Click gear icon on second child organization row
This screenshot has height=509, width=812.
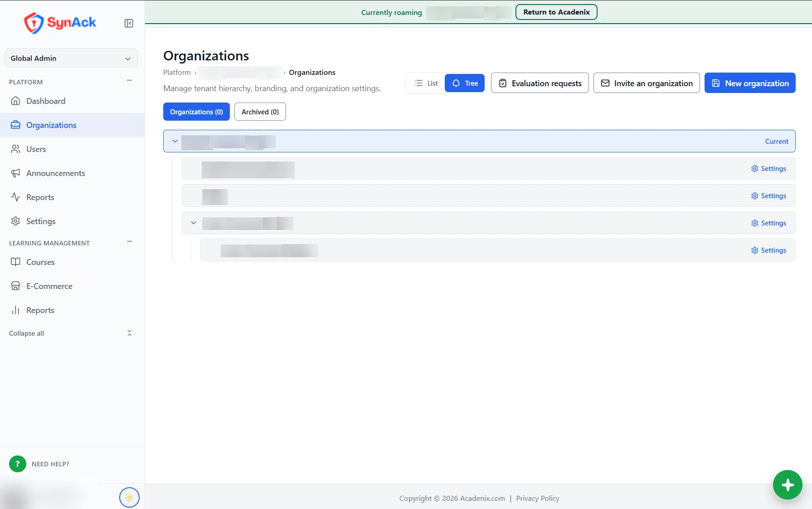(754, 196)
